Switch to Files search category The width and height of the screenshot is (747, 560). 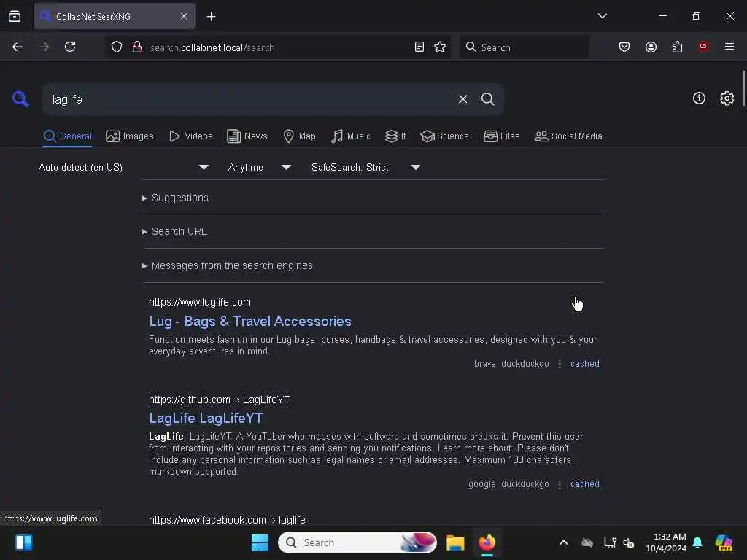[x=501, y=136]
